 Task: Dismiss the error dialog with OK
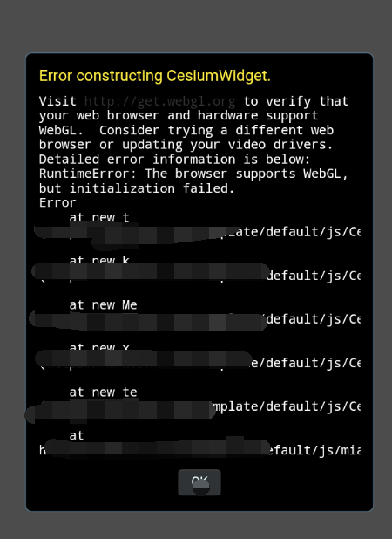[199, 482]
